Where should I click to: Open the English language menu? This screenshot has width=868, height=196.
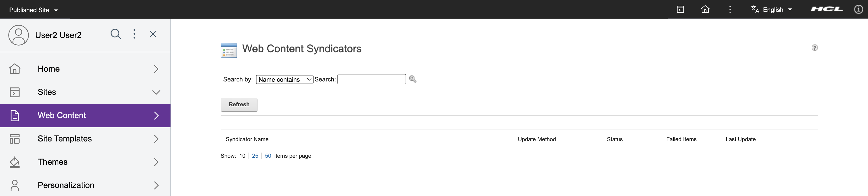click(x=772, y=10)
